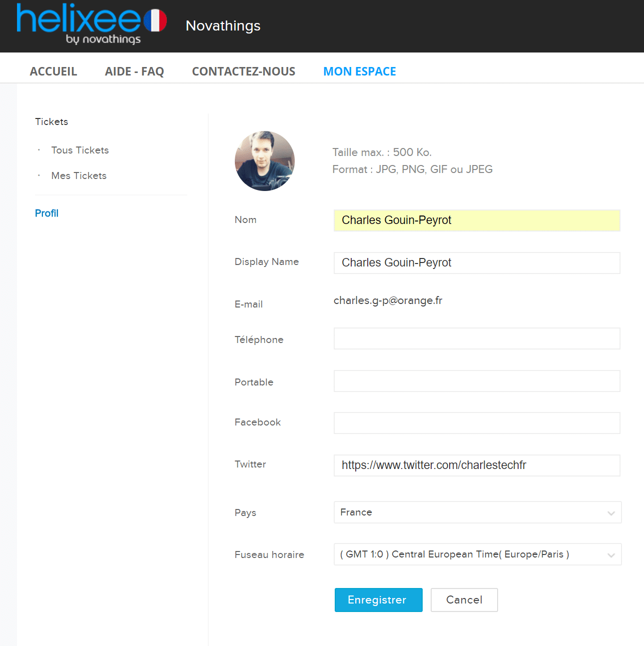Click the 'Fuseau horaire' field label
The height and width of the screenshot is (646, 644).
(269, 554)
